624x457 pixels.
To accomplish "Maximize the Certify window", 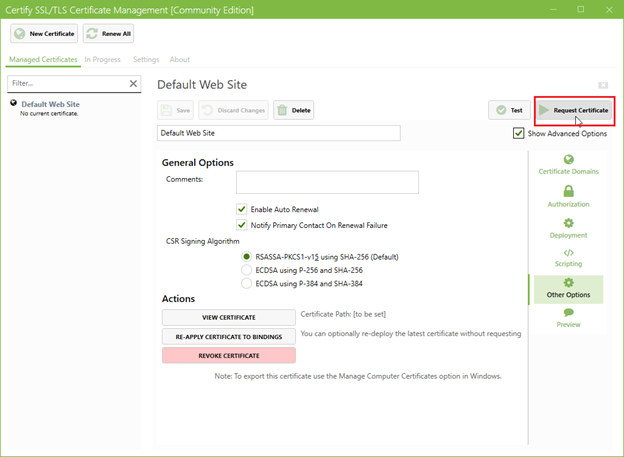I will coord(581,9).
